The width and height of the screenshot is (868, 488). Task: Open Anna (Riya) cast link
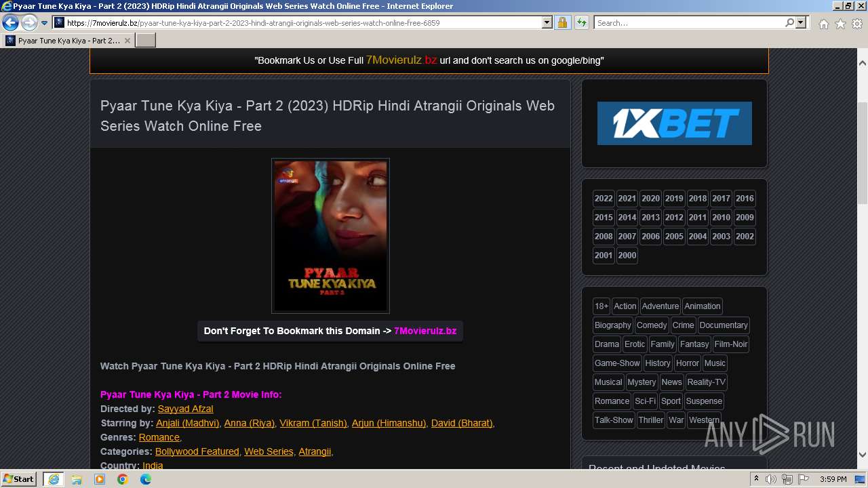coord(249,423)
